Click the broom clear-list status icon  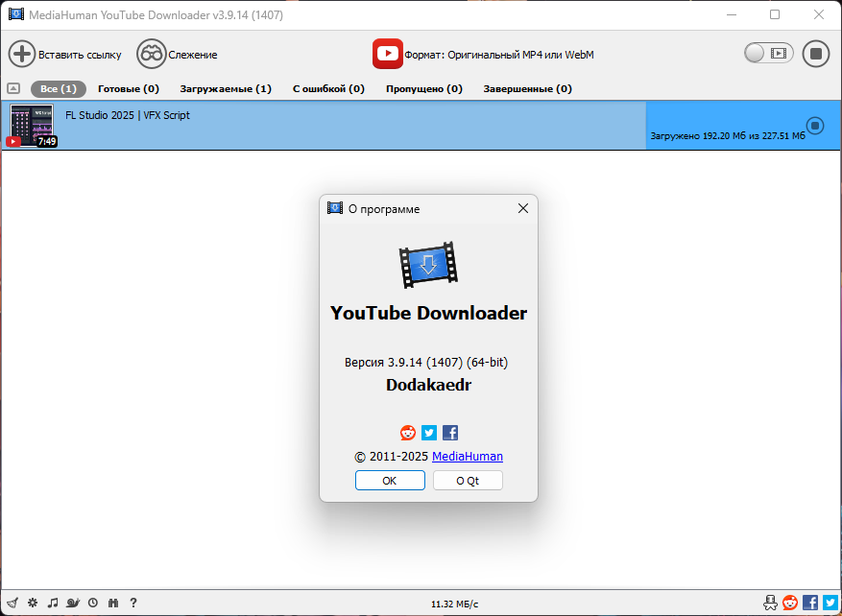pyautogui.click(x=12, y=603)
